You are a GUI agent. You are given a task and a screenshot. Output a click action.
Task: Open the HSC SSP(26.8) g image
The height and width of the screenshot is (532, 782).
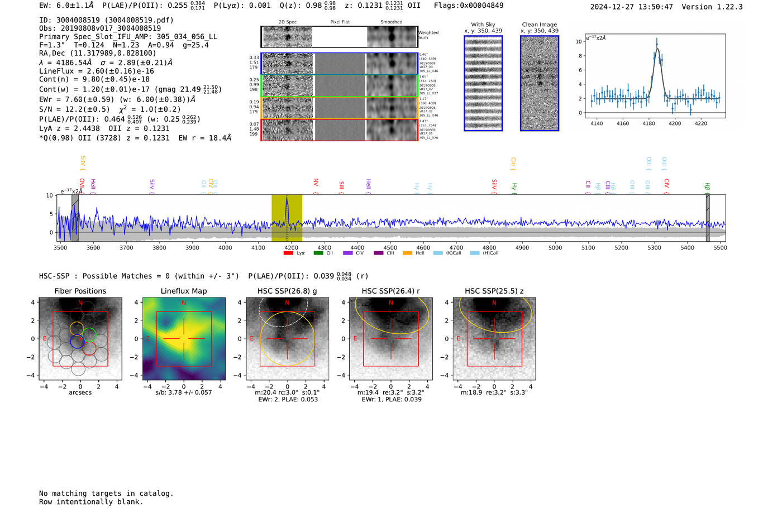(x=288, y=339)
